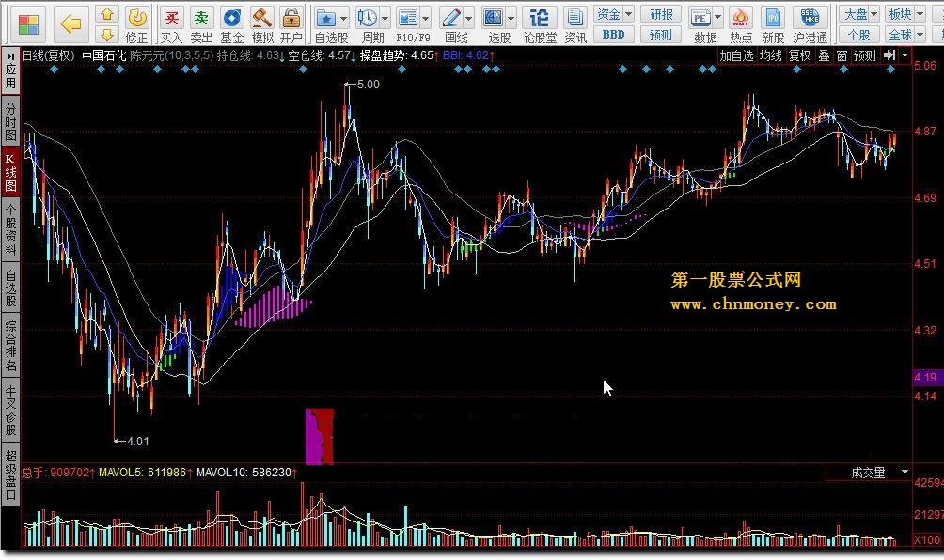Toggle the 叠 overlay option
944x560 pixels.
(824, 56)
